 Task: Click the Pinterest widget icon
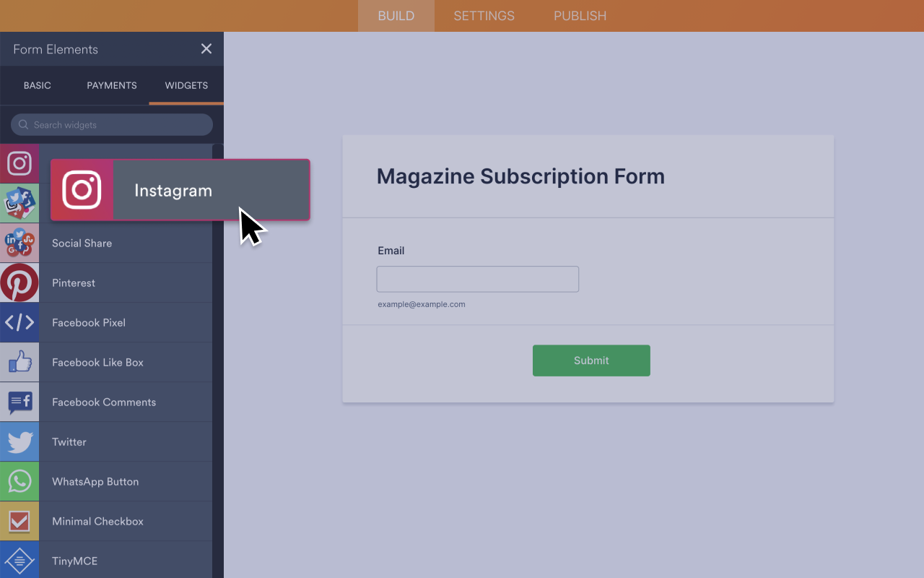point(19,282)
